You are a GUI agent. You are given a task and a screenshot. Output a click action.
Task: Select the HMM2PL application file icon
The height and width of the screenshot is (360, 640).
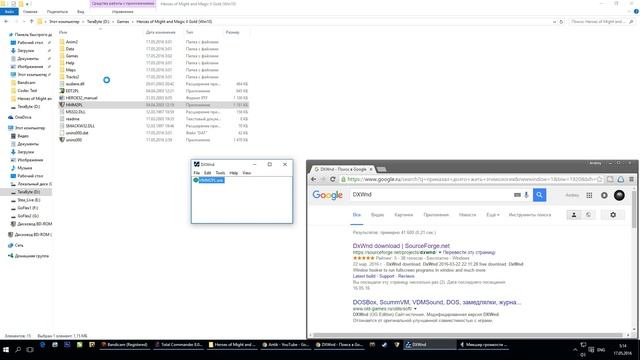click(x=62, y=105)
